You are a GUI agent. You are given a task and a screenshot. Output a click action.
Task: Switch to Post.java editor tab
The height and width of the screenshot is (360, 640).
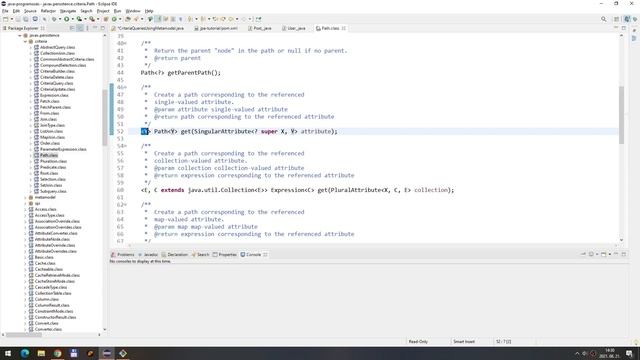point(260,28)
